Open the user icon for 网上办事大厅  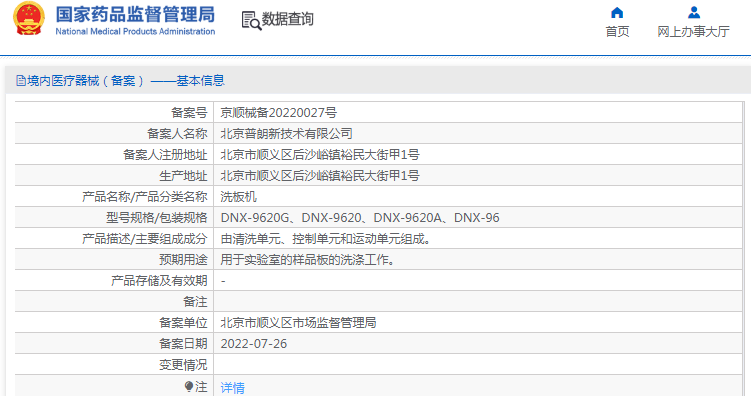coord(694,12)
